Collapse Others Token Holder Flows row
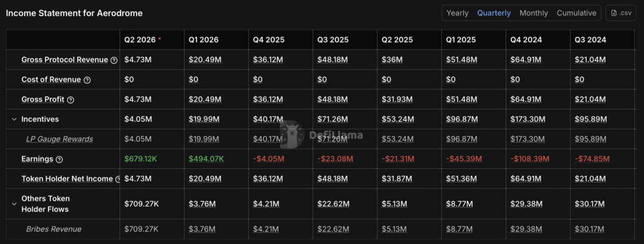Viewport: 644px width, 244px height. point(14,204)
